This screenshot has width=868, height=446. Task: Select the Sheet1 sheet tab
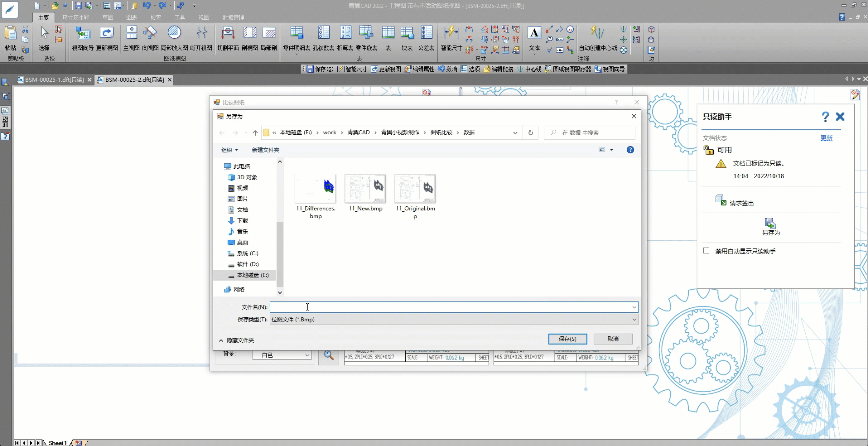[58, 443]
